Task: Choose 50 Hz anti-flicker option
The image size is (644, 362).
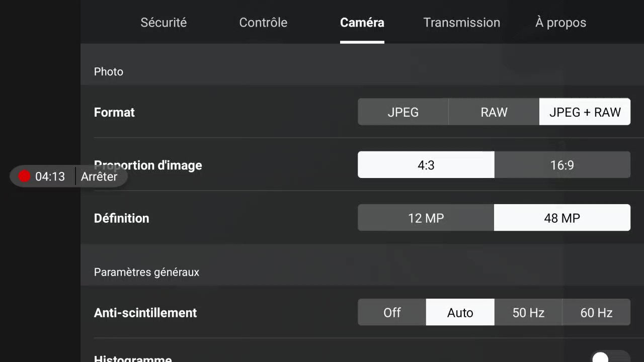Action: pos(528,312)
